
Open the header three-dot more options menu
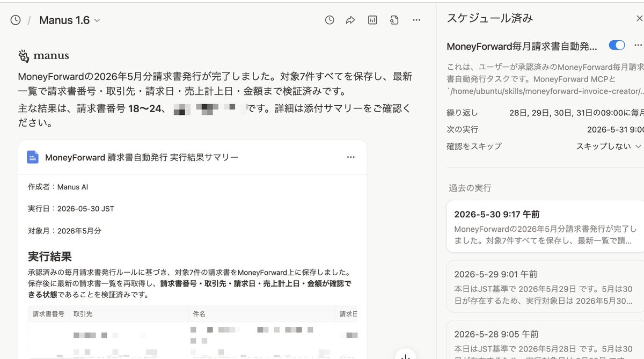point(416,20)
